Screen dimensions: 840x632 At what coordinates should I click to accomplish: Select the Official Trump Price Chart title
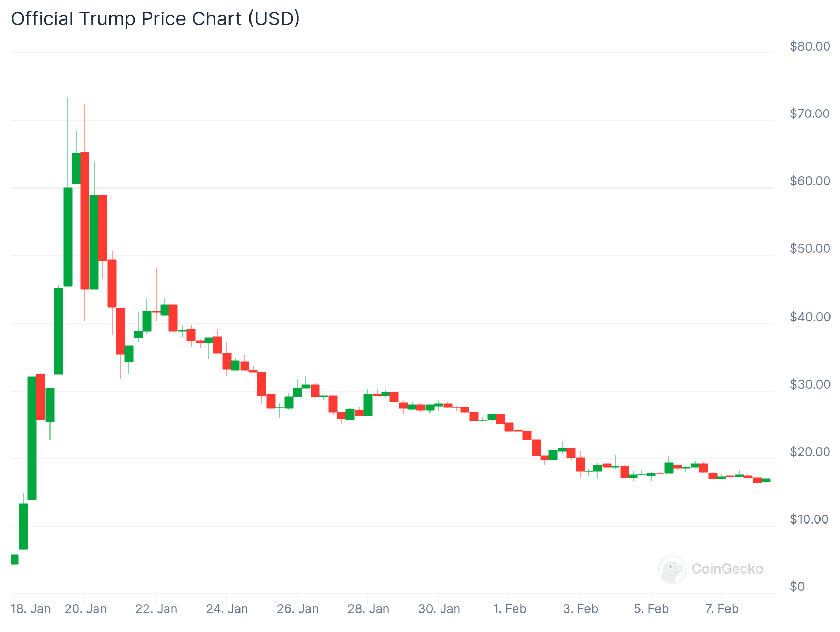pyautogui.click(x=155, y=18)
